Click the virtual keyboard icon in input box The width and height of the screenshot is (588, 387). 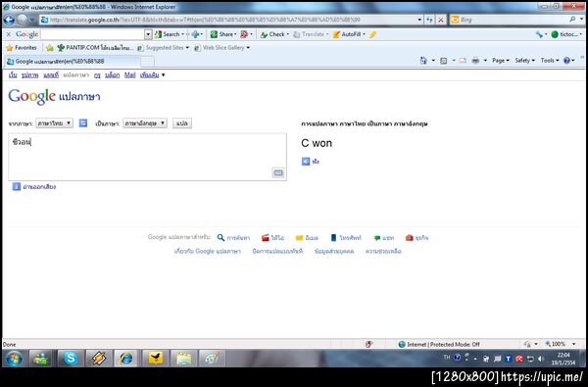click(x=278, y=172)
